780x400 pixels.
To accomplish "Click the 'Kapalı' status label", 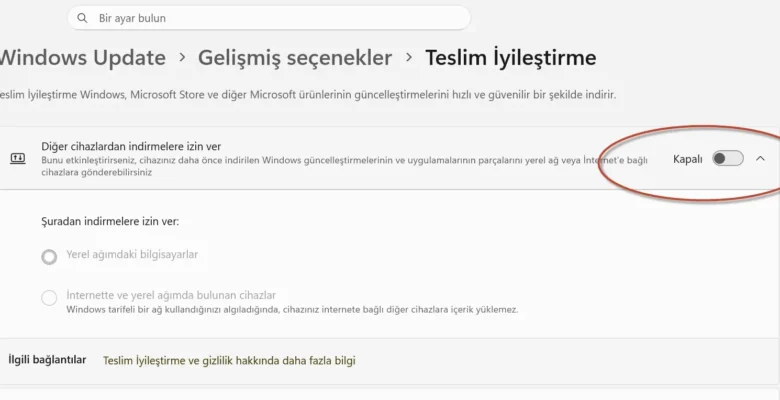I will [687, 159].
